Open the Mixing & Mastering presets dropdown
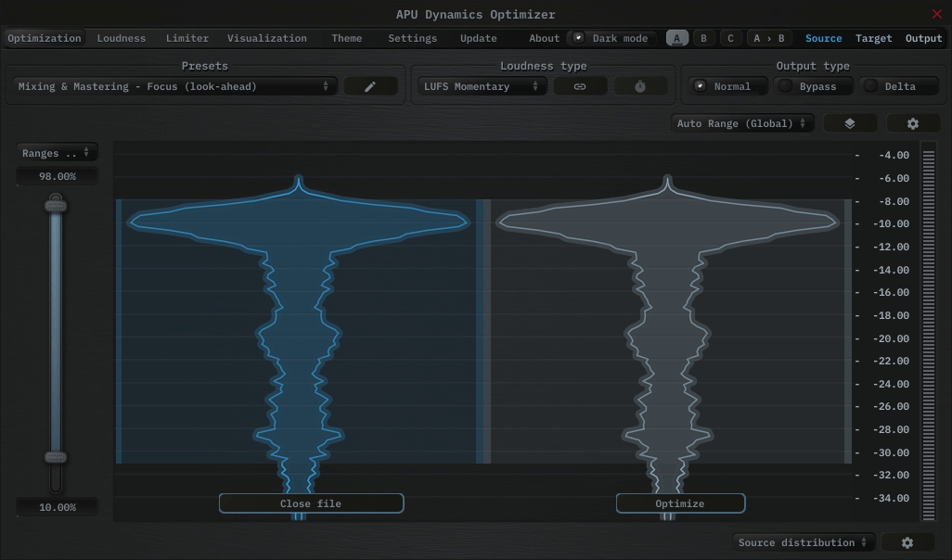952x560 pixels. [x=174, y=86]
